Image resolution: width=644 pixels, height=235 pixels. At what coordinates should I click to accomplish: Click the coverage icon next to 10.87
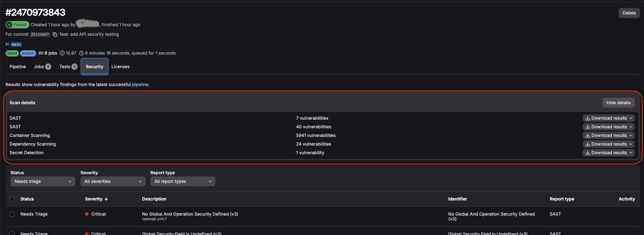point(62,53)
